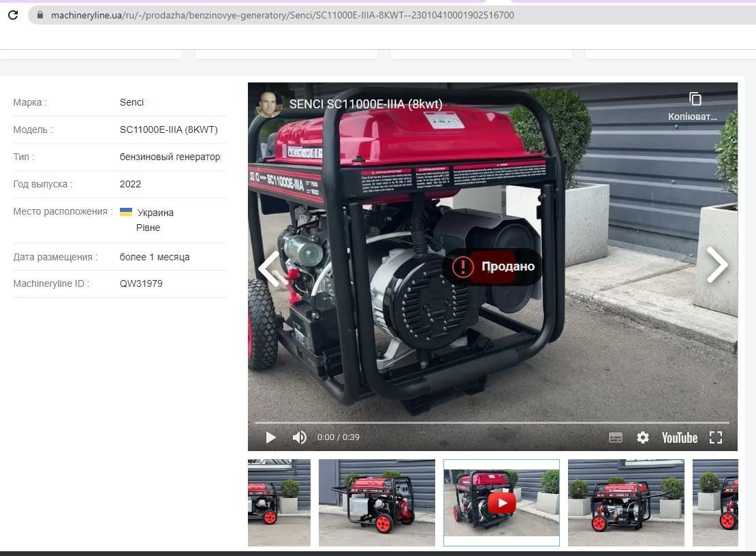
Task: Click the year value 2022
Action: click(x=130, y=184)
